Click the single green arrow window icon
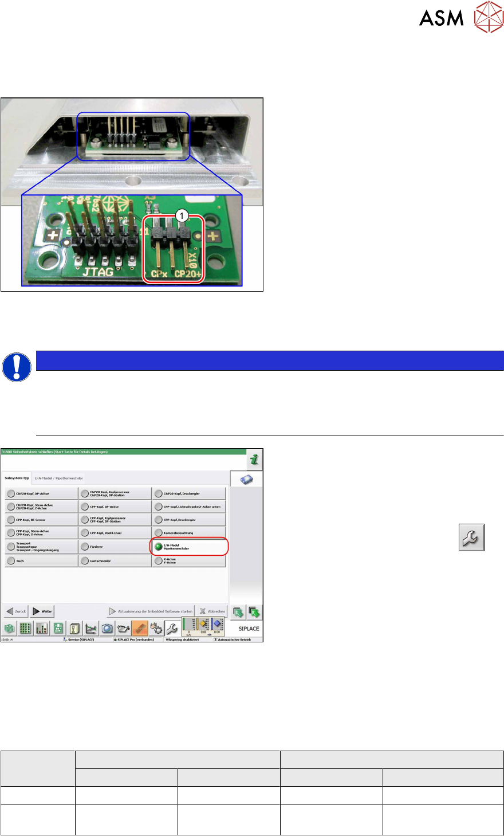This screenshot has height=836, width=504. (238, 612)
